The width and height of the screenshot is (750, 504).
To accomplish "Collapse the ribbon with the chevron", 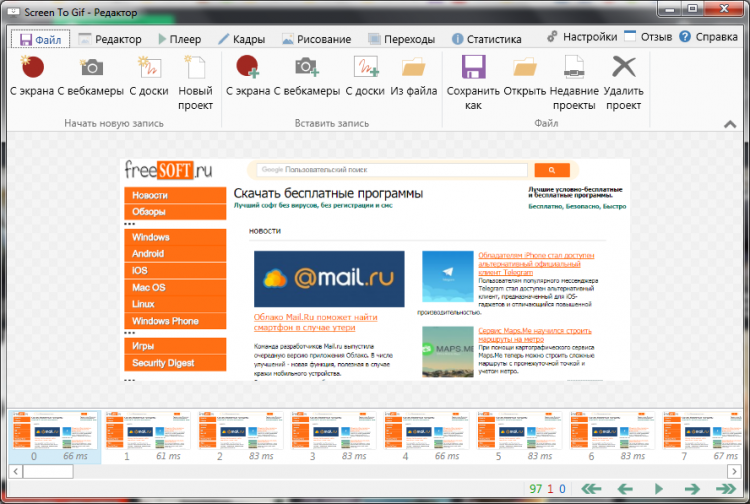I will coord(730,124).
